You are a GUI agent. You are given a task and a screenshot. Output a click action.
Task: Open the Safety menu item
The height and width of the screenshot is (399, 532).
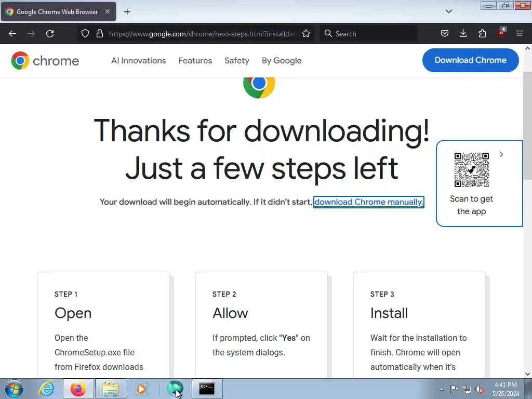[x=237, y=61]
